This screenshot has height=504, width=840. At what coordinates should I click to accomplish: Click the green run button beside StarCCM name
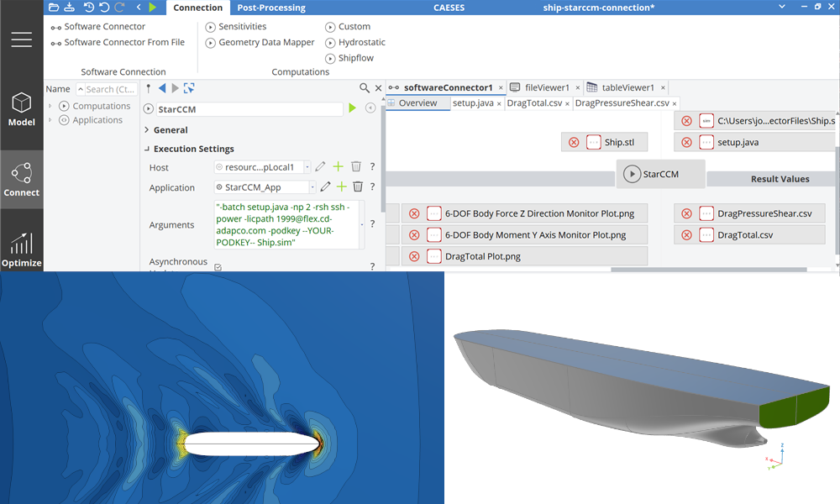coord(353,108)
